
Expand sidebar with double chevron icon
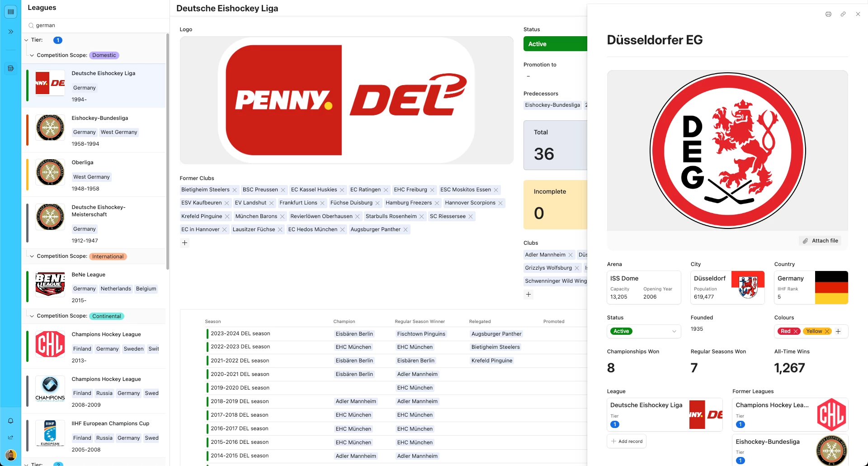(11, 32)
